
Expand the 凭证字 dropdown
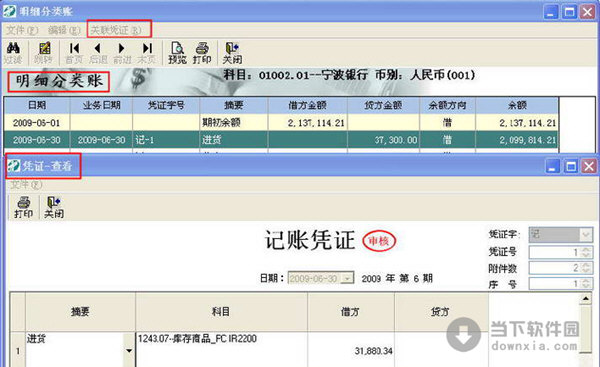coord(586,234)
